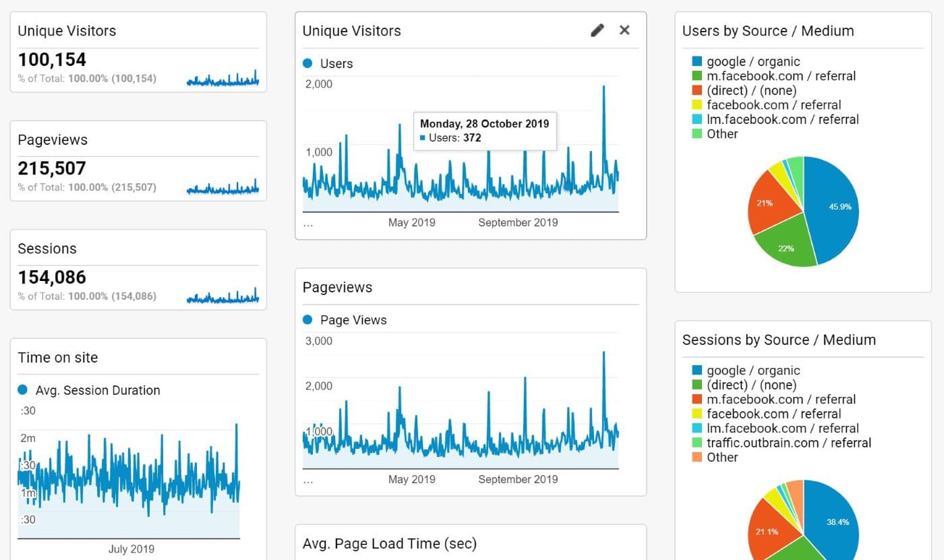Select the 21% orange slice in Users pie
The width and height of the screenshot is (944, 560).
point(769,202)
